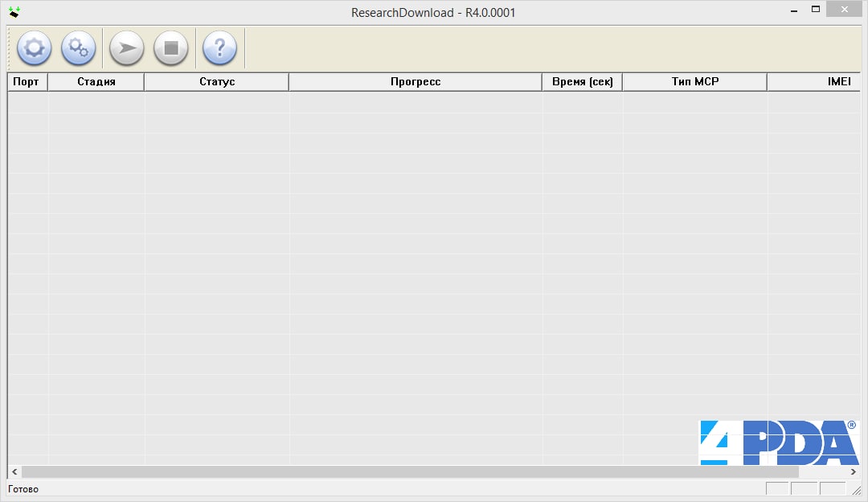
Task: Click the Порт column header
Action: [27, 81]
